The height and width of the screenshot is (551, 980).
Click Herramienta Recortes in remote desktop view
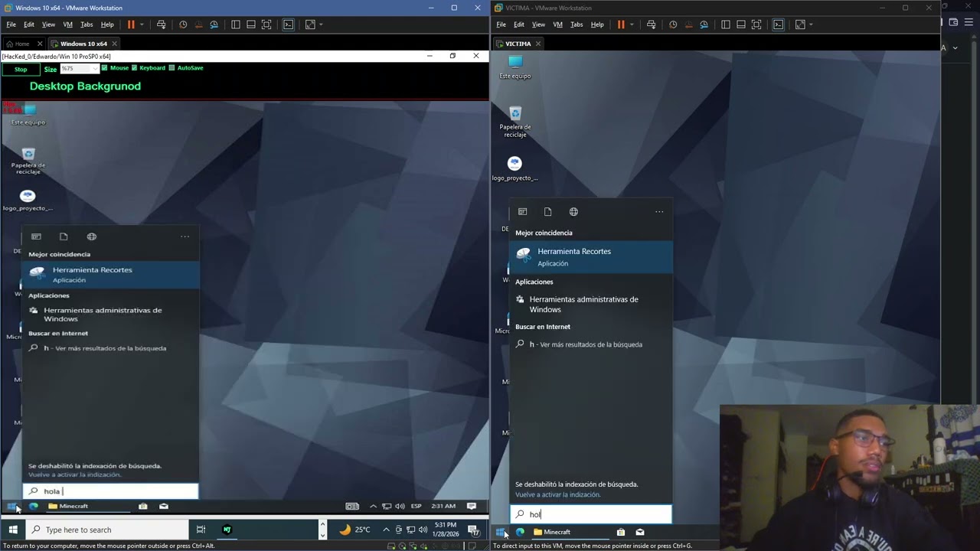[x=111, y=274]
